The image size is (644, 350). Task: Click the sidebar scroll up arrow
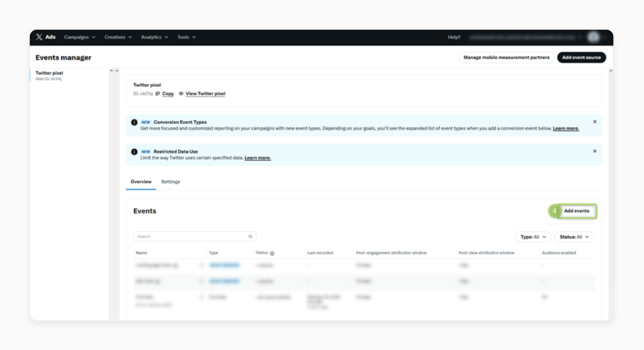click(111, 71)
